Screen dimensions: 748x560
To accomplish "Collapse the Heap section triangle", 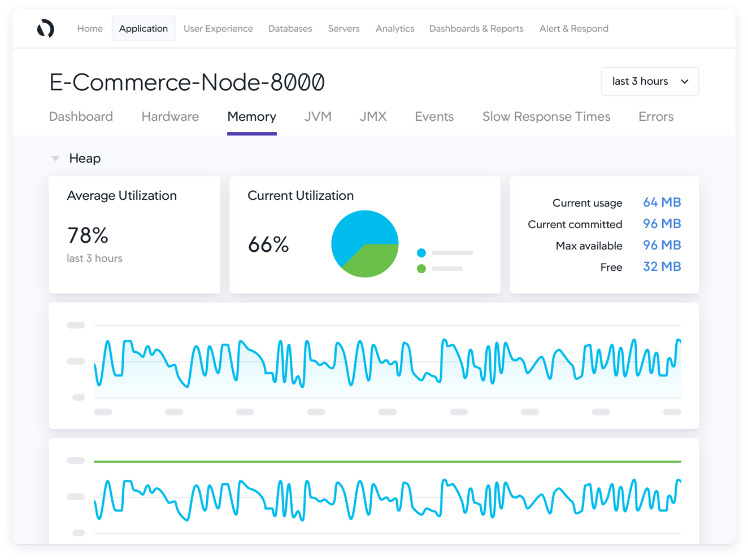I will (55, 159).
